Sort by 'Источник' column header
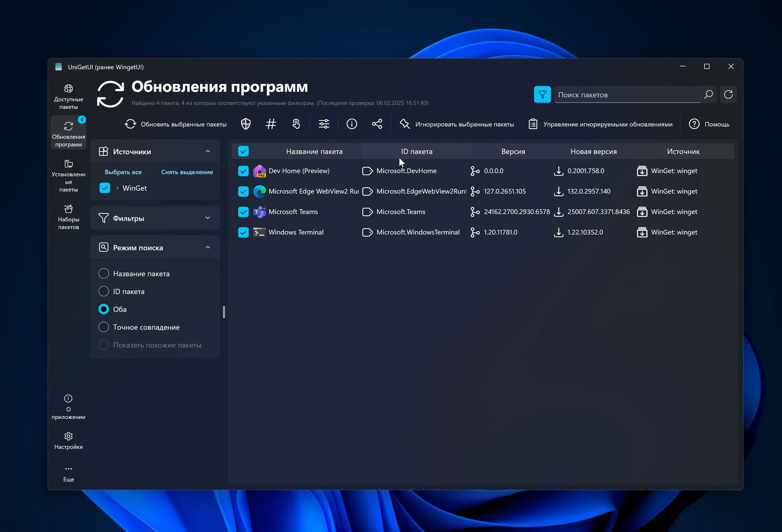The width and height of the screenshot is (782, 532). tap(683, 152)
